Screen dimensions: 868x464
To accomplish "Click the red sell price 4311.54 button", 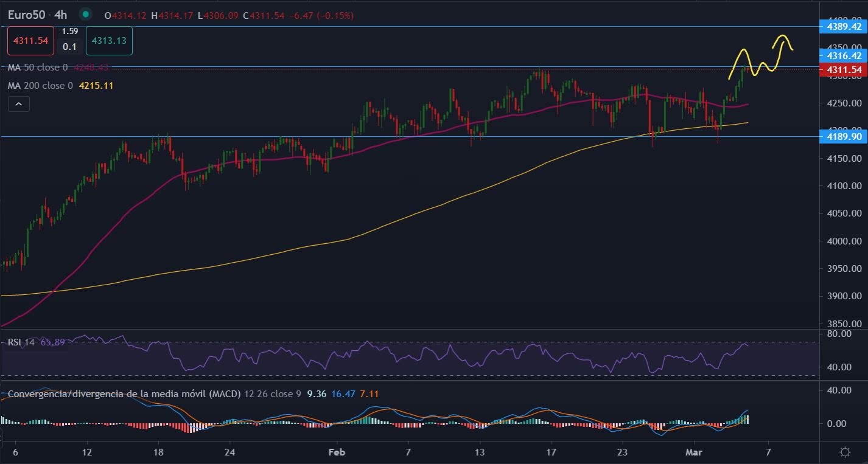I will point(30,41).
